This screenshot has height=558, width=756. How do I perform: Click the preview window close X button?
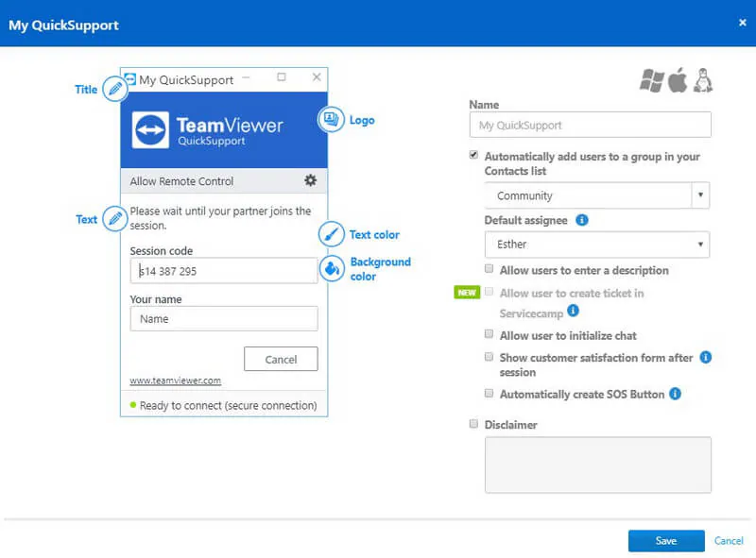pyautogui.click(x=317, y=77)
